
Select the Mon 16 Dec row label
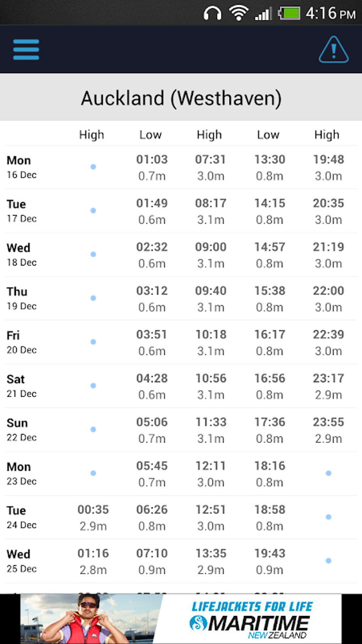22,167
